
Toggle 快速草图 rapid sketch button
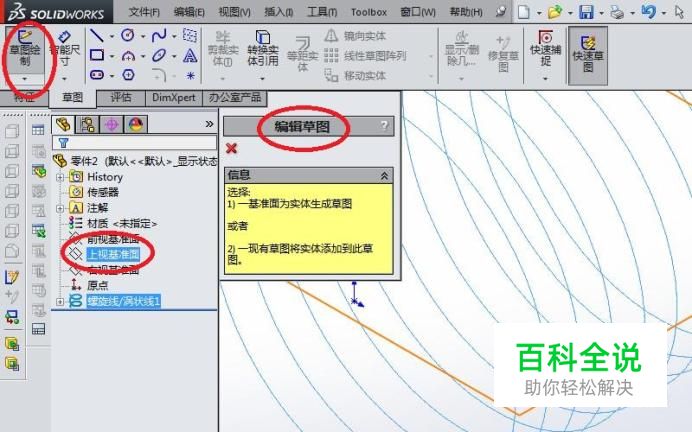[x=588, y=55]
